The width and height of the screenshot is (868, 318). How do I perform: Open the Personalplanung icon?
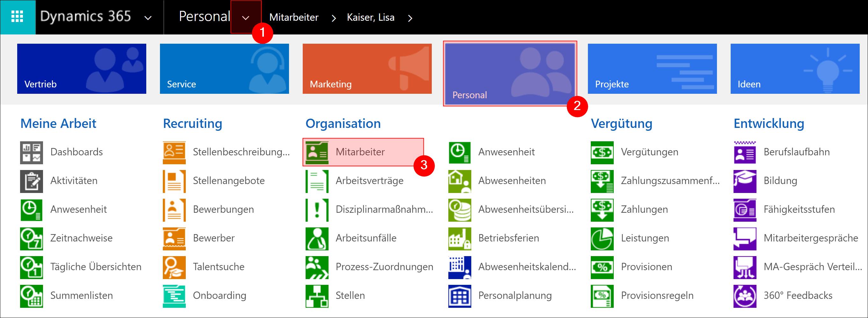[459, 296]
